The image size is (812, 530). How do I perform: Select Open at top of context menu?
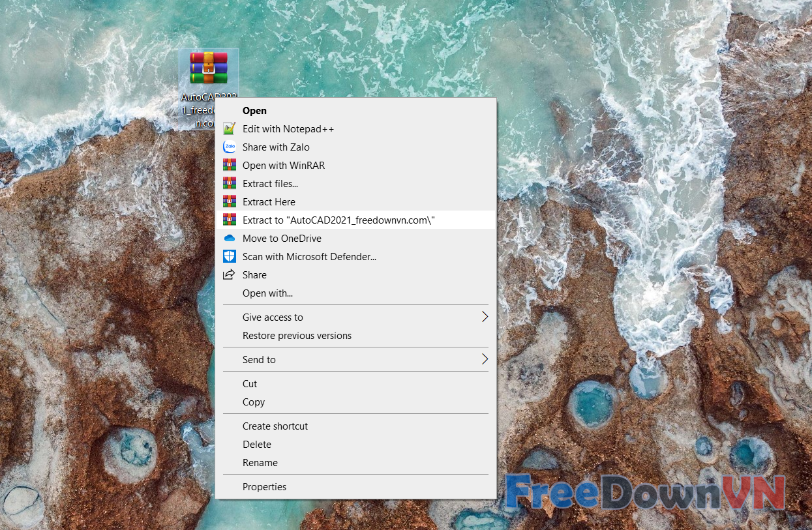tap(254, 111)
